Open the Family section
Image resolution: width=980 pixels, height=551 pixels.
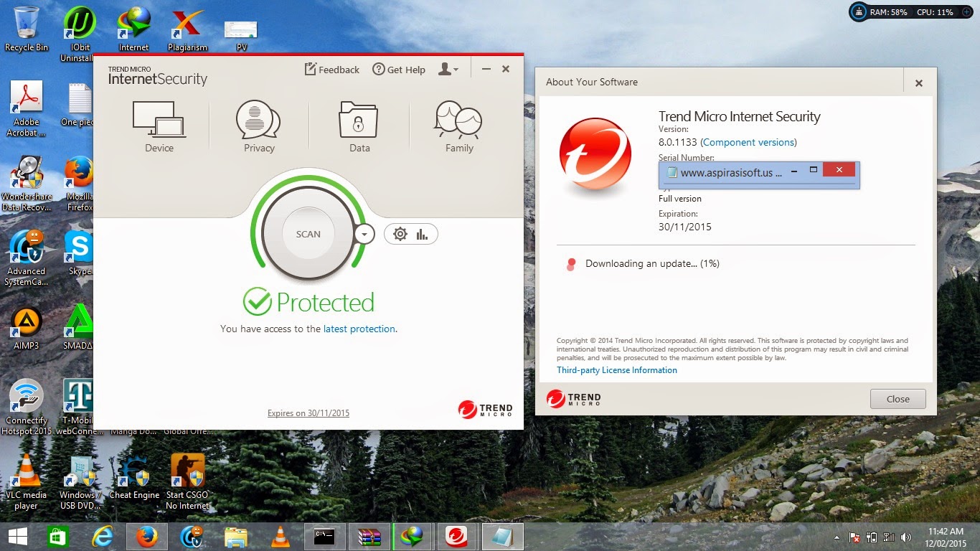[458, 127]
